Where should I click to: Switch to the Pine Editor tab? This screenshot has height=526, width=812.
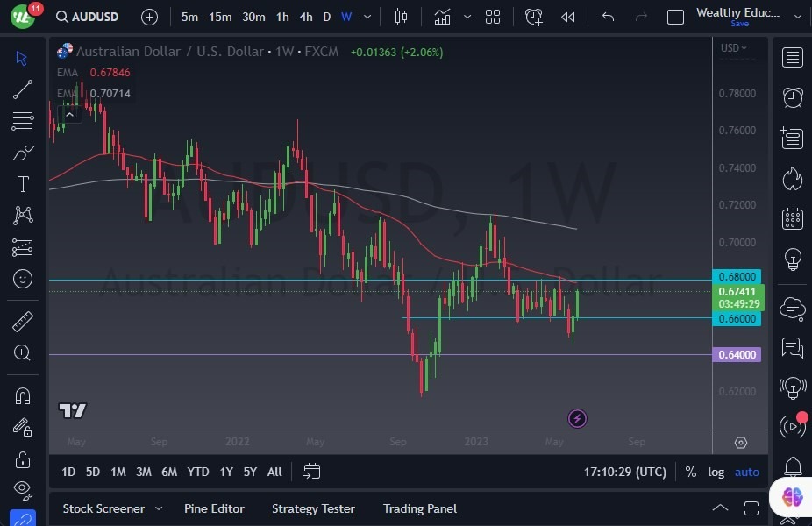click(214, 508)
